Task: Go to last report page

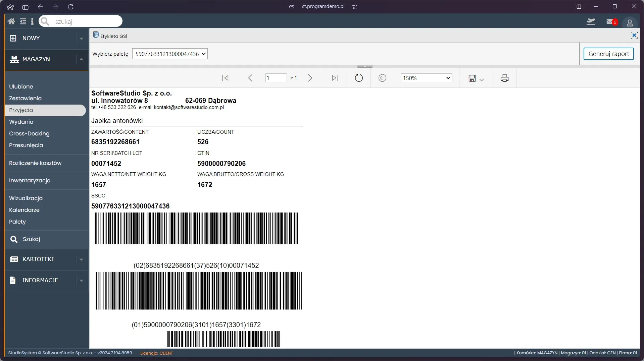Action: pos(335,78)
